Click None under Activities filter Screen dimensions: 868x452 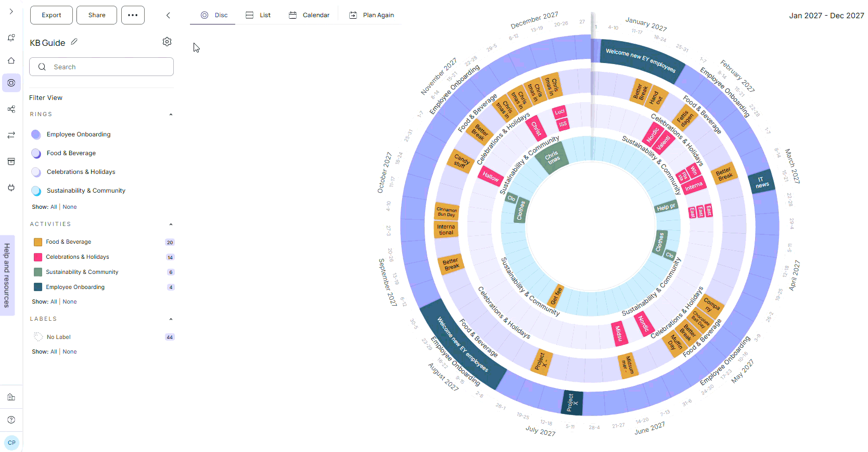pyautogui.click(x=70, y=302)
